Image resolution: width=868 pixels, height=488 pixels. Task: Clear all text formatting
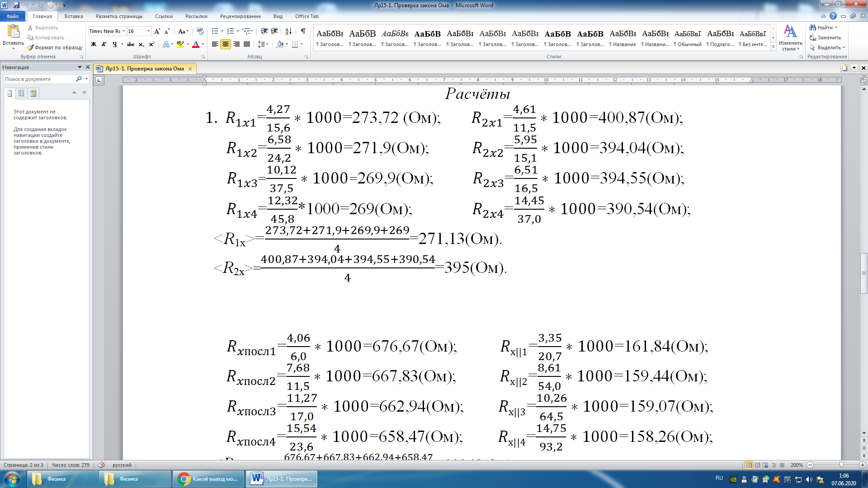200,31
